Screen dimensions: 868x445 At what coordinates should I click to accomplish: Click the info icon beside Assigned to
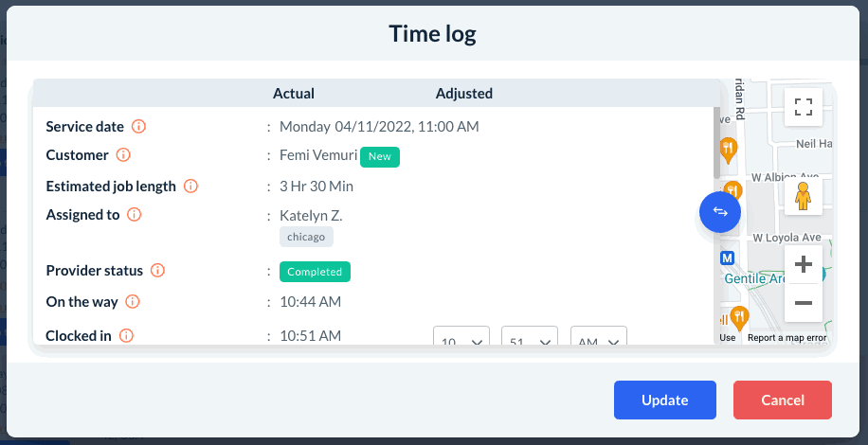tap(135, 215)
